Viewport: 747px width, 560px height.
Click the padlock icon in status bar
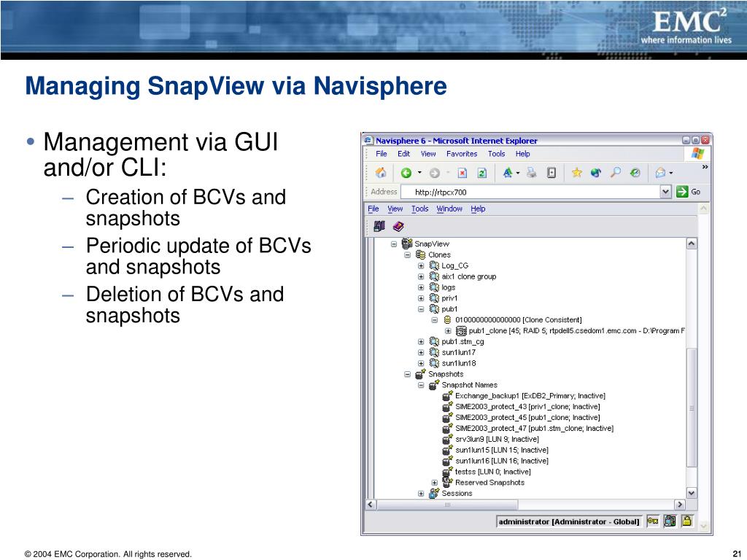pyautogui.click(x=686, y=521)
